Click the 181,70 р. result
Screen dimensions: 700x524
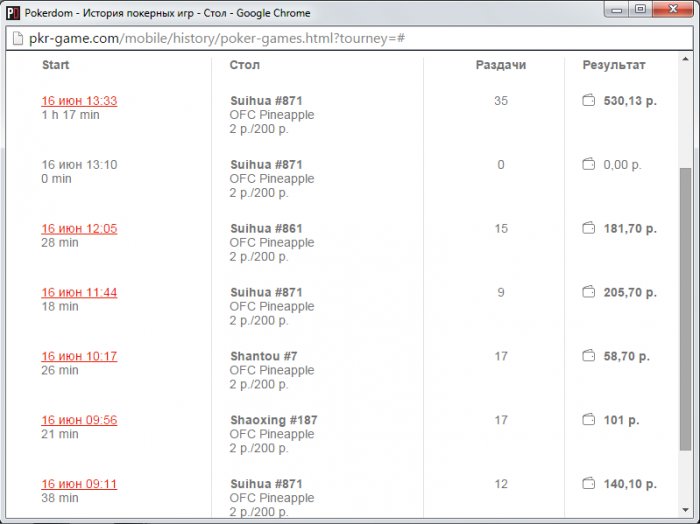[x=630, y=229]
